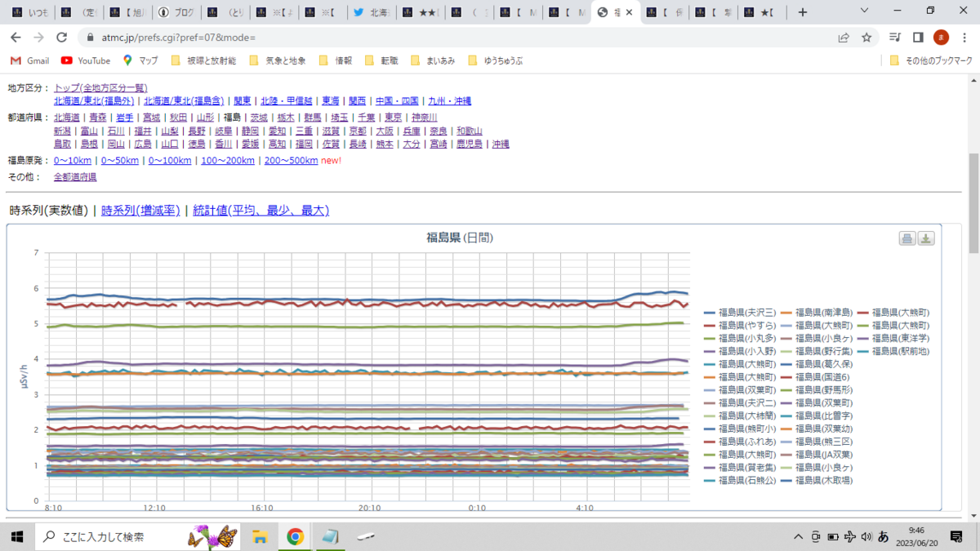980x551 pixels.
Task: Switch to the 北海 Twitter tab
Action: pyautogui.click(x=371, y=12)
